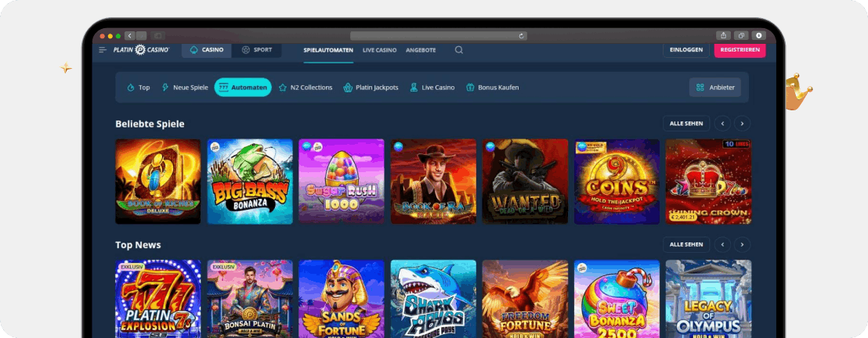Open Freedom Fortune game
Viewport: 868px width, 338px height.
[526, 299]
